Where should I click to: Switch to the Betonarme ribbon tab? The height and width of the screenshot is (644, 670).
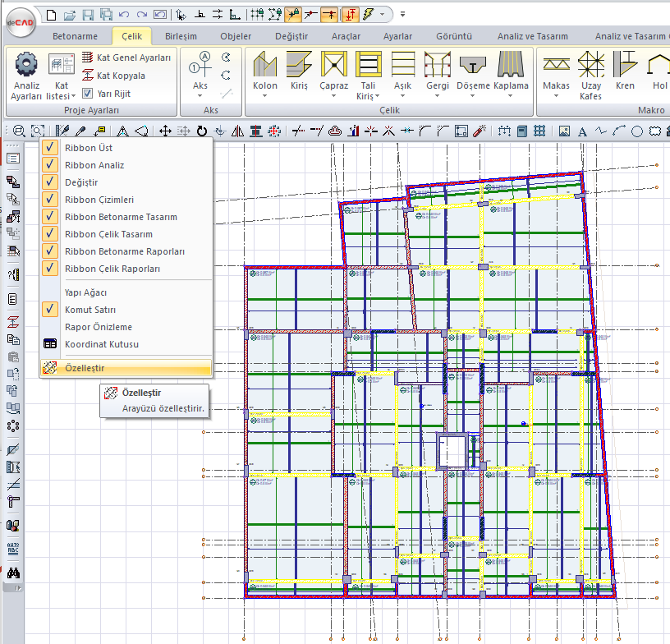click(x=75, y=36)
